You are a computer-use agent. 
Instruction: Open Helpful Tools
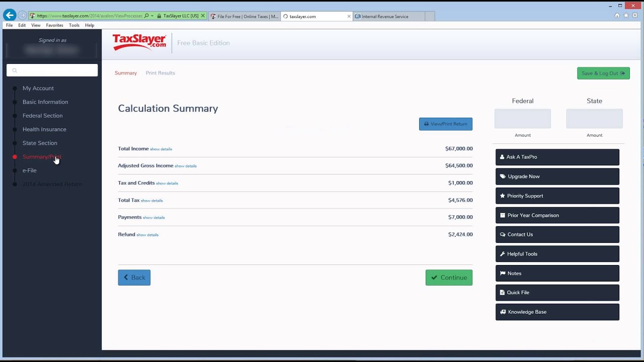pos(557,254)
